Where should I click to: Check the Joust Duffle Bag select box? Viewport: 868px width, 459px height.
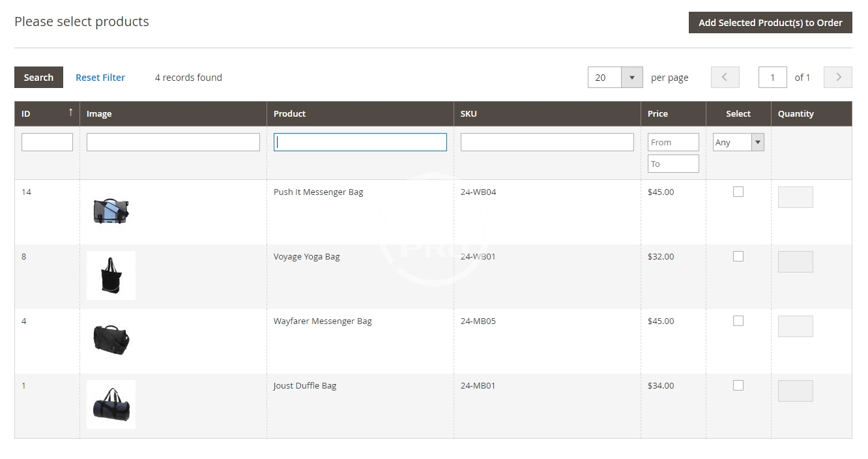738,385
